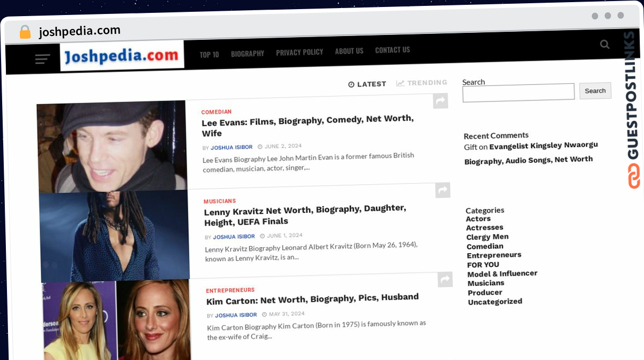The image size is (644, 360).
Task: Click the padlock icon in address bar
Action: point(25,32)
